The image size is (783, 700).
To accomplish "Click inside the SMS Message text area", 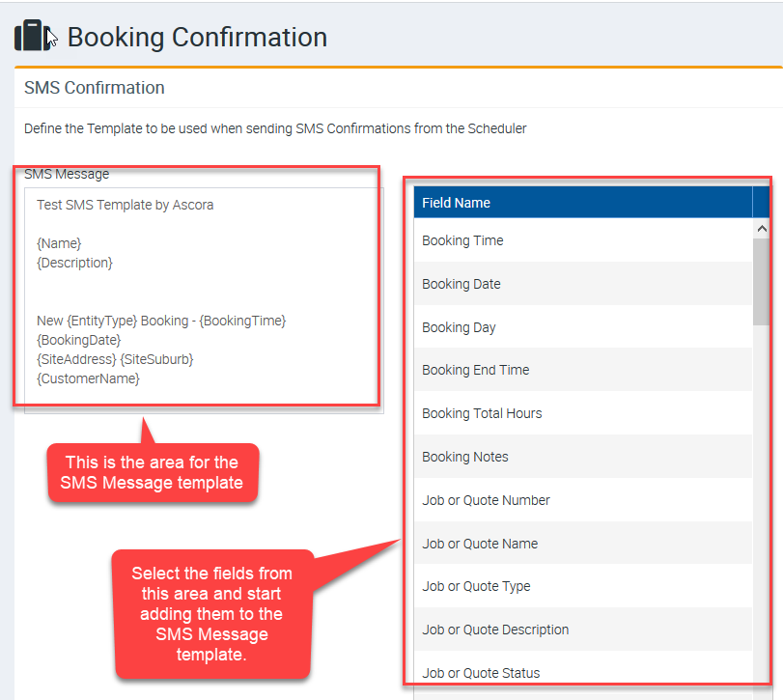I will point(203,290).
